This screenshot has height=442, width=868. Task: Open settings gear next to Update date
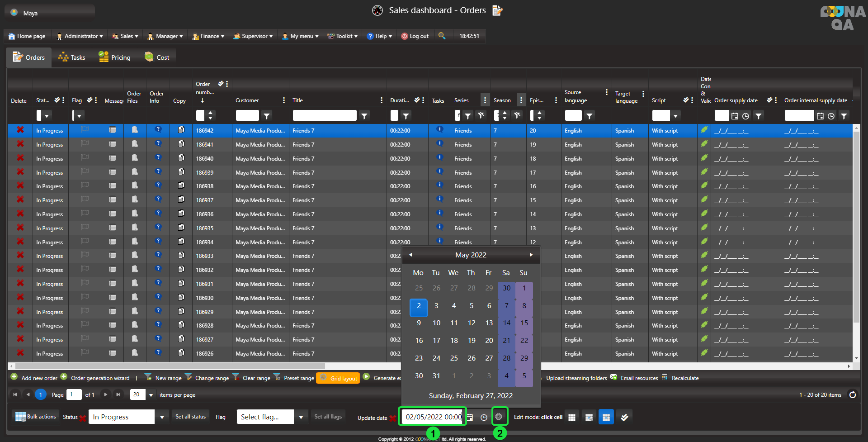click(x=499, y=417)
